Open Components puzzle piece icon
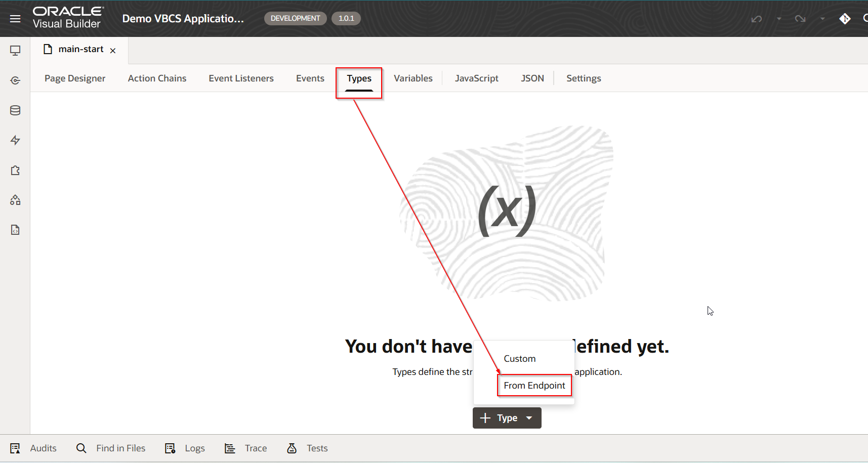The height and width of the screenshot is (463, 868). pyautogui.click(x=15, y=171)
